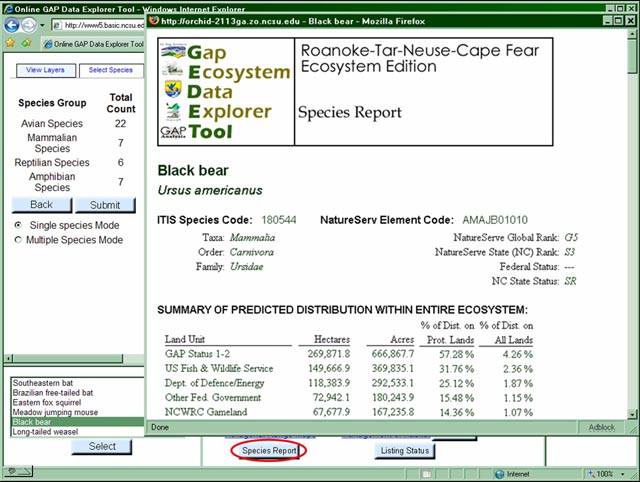Maximize the Firefox Black bear window
Screen dimensions: 640x482
(x=619, y=20)
